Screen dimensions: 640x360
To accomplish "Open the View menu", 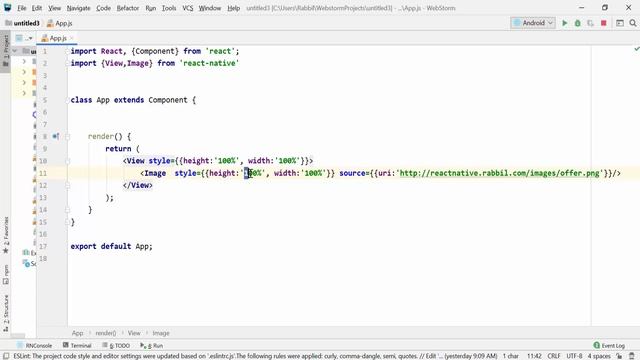I will tap(54, 8).
